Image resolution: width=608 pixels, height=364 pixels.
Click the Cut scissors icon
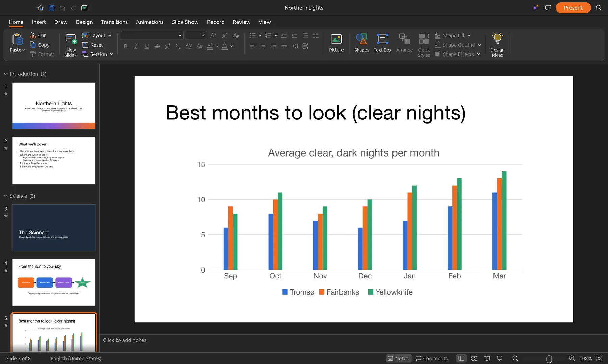pyautogui.click(x=33, y=35)
